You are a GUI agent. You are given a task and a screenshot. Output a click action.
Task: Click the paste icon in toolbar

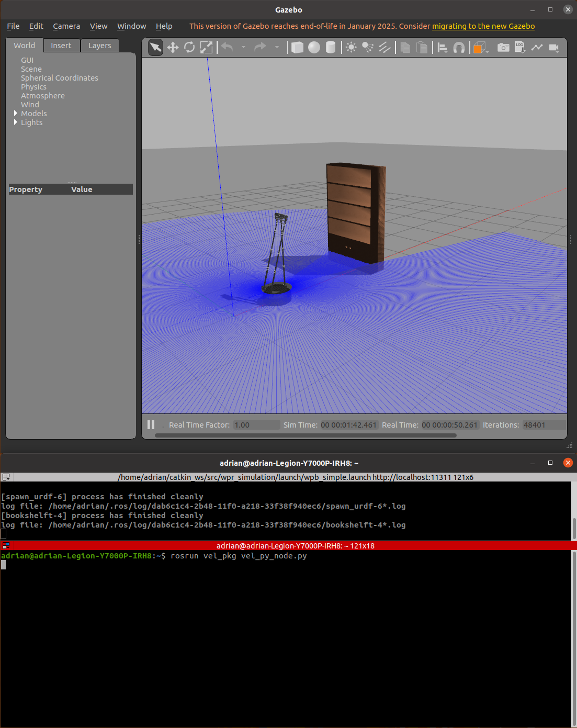click(422, 48)
